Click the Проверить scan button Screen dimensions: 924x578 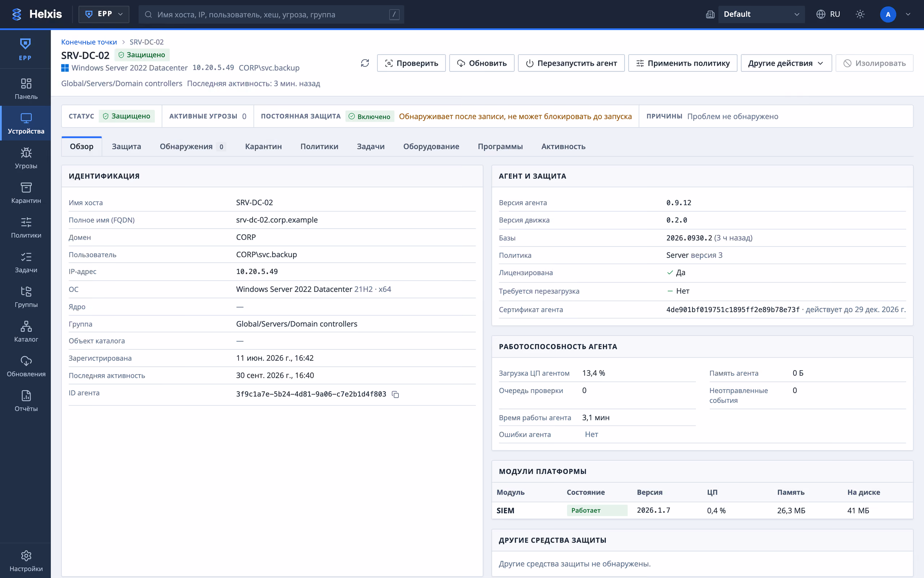click(x=411, y=63)
